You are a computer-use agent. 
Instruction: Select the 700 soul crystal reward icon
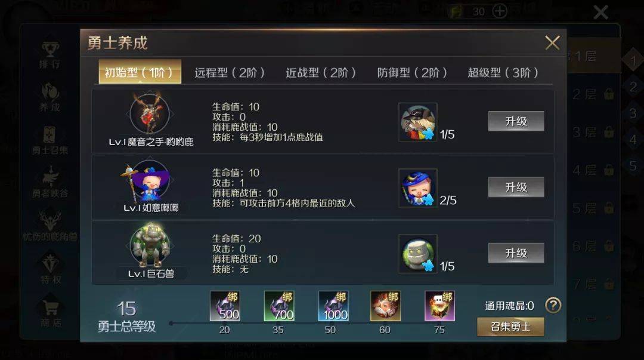pyautogui.click(x=279, y=306)
